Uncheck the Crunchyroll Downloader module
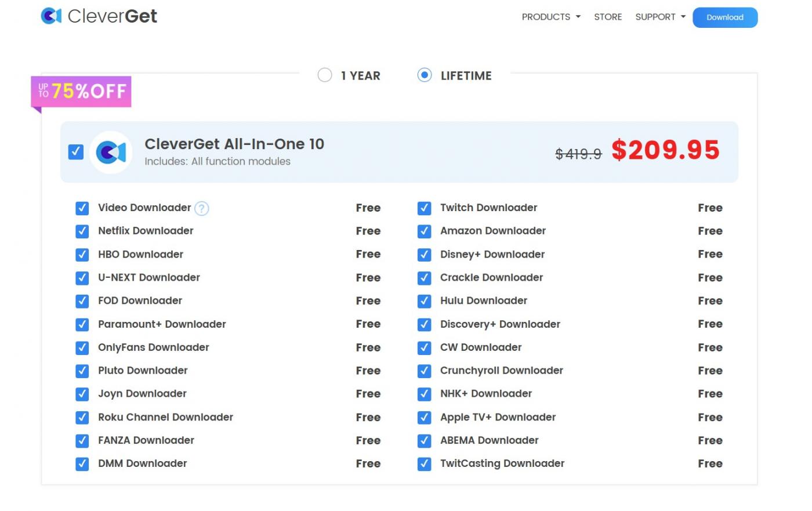Image resolution: width=812 pixels, height=511 pixels. click(x=424, y=370)
